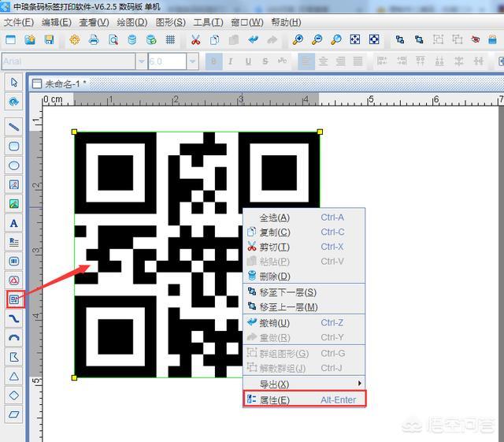Click the zoom in magnifier icon

pyautogui.click(x=298, y=40)
